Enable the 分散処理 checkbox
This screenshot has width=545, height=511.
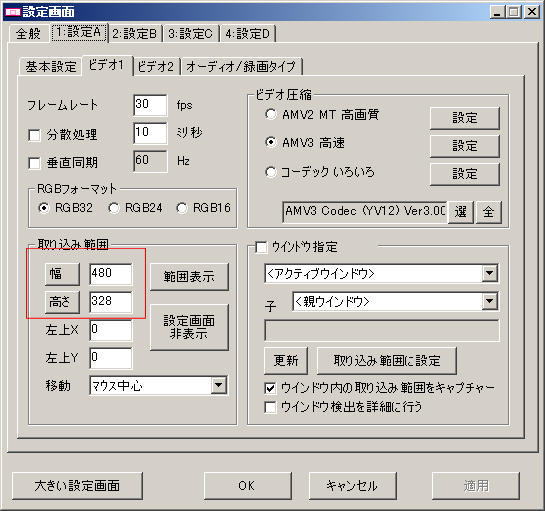34,135
